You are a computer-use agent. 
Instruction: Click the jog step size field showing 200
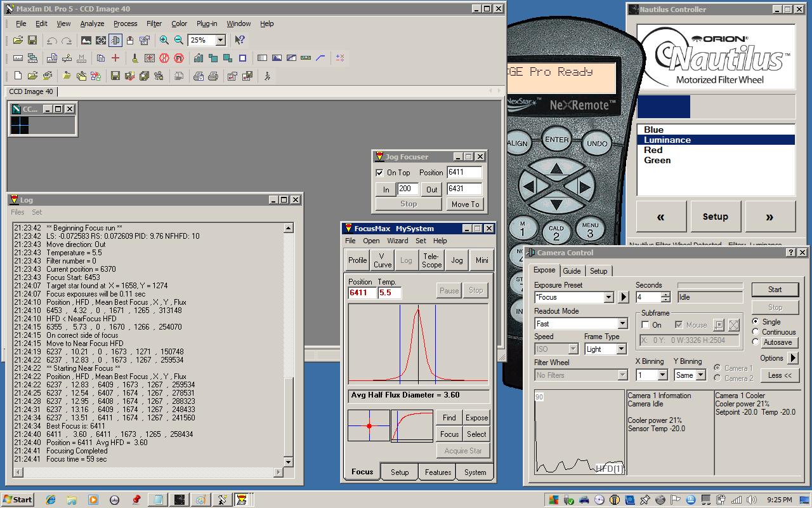tap(408, 189)
